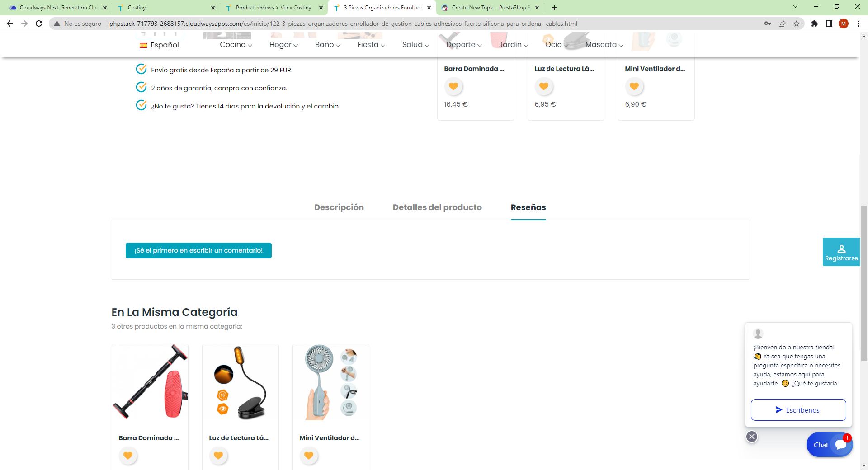Image resolution: width=868 pixels, height=470 pixels.
Task: Add Barra Dominada to wishlist in sidebar
Action: (x=453, y=86)
